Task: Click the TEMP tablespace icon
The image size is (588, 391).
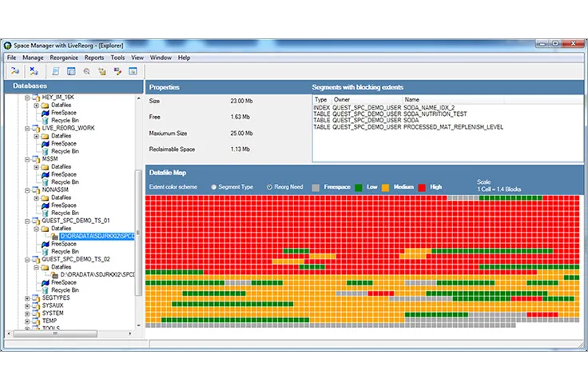Action: tap(37, 321)
